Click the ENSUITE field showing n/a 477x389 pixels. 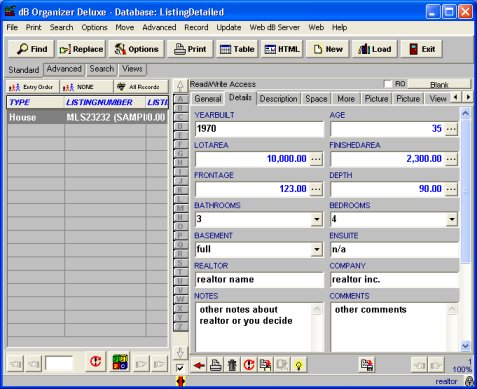click(394, 249)
